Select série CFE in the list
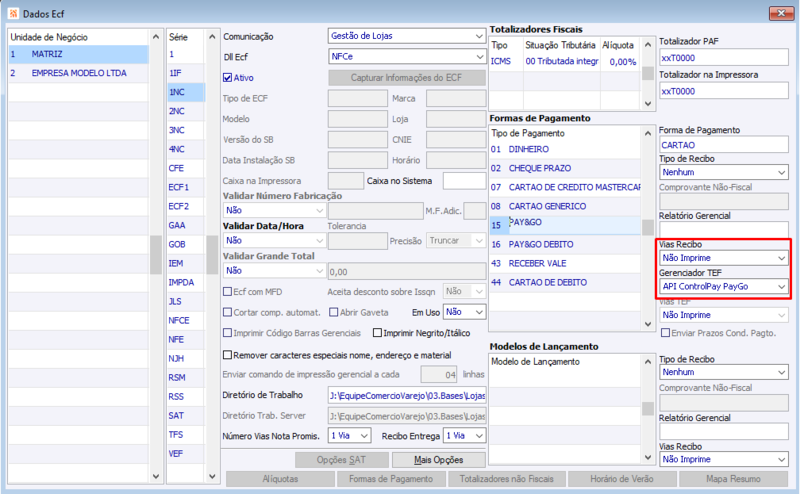 click(x=186, y=168)
